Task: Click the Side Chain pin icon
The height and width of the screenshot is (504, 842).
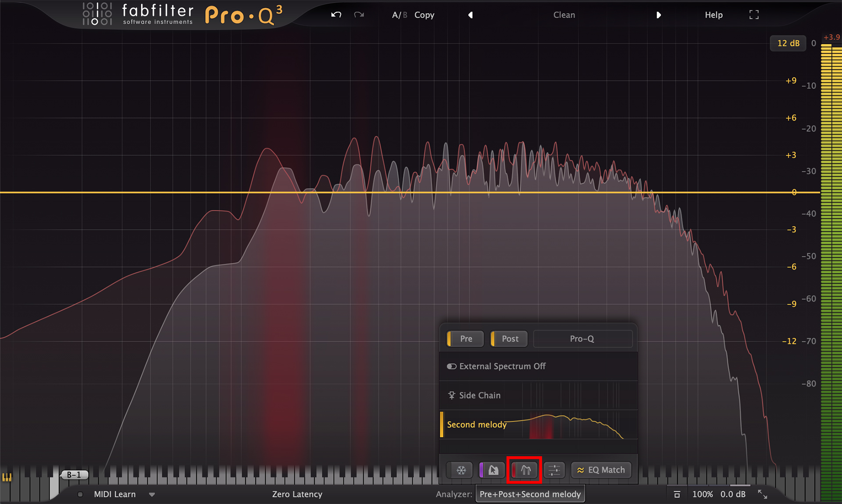Action: tap(451, 395)
